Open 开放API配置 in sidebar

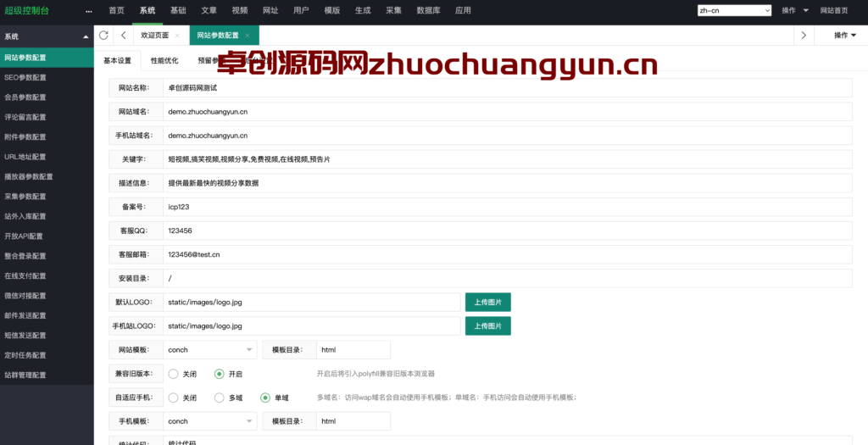(x=47, y=236)
